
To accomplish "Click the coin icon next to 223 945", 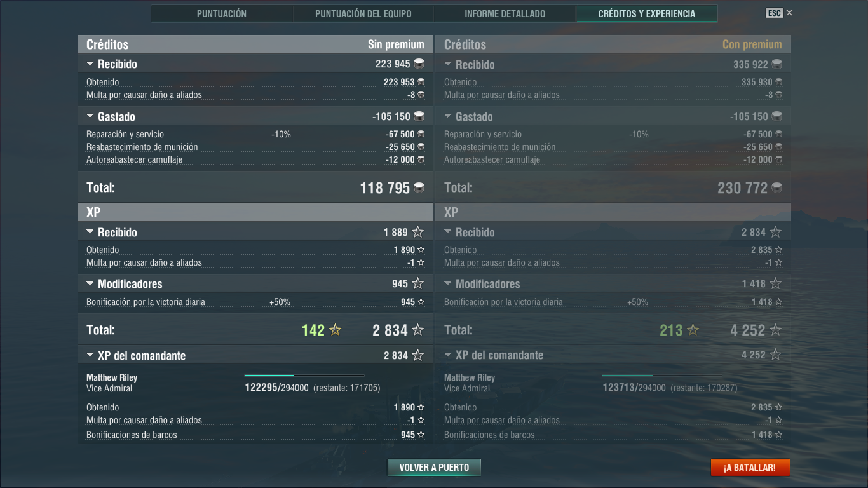I will 419,64.
